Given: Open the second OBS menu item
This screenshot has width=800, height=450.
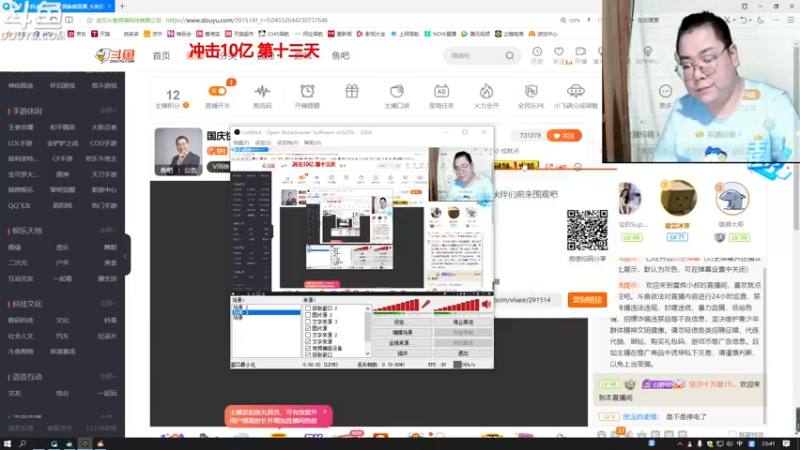Looking at the screenshot, I should [x=263, y=143].
